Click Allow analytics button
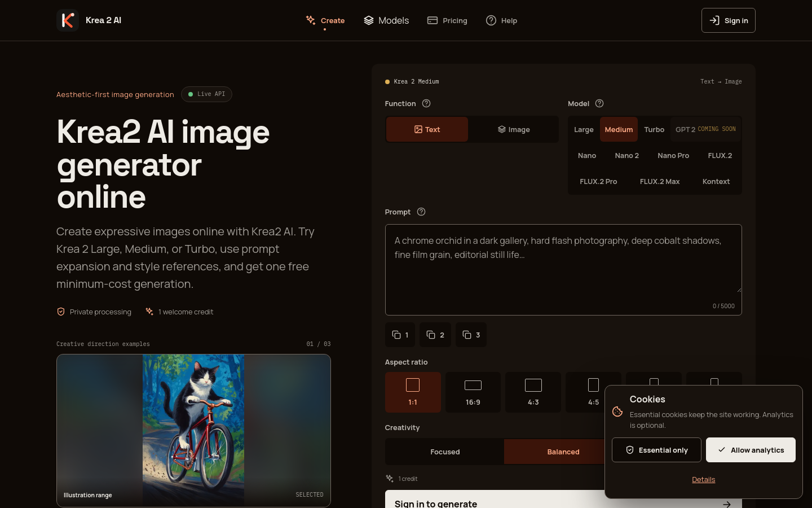 751,450
